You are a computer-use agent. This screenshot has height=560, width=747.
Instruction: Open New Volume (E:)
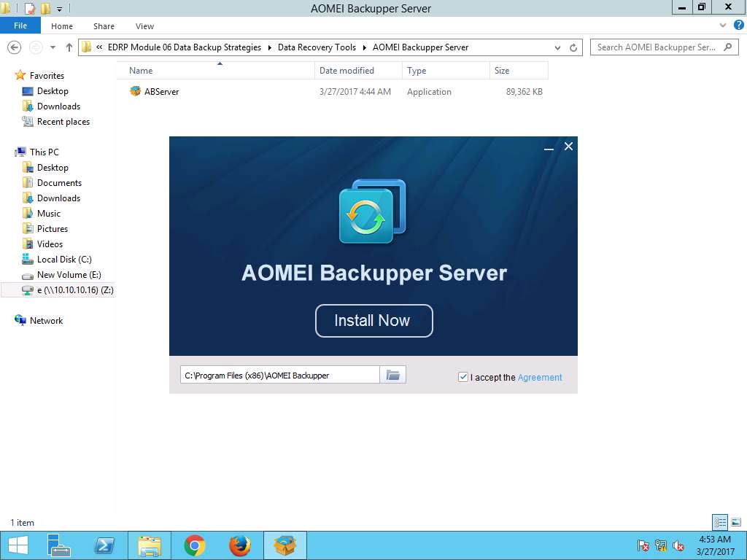click(69, 275)
